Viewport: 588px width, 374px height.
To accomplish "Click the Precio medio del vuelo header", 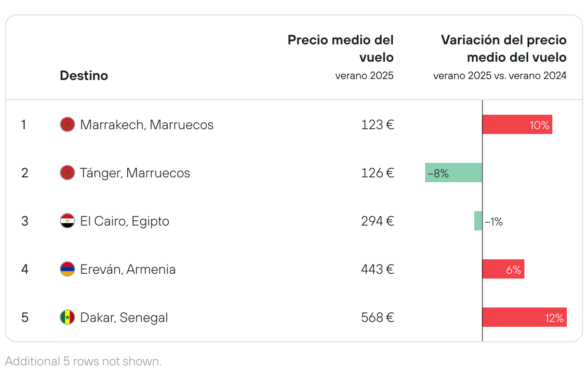I will tap(341, 49).
